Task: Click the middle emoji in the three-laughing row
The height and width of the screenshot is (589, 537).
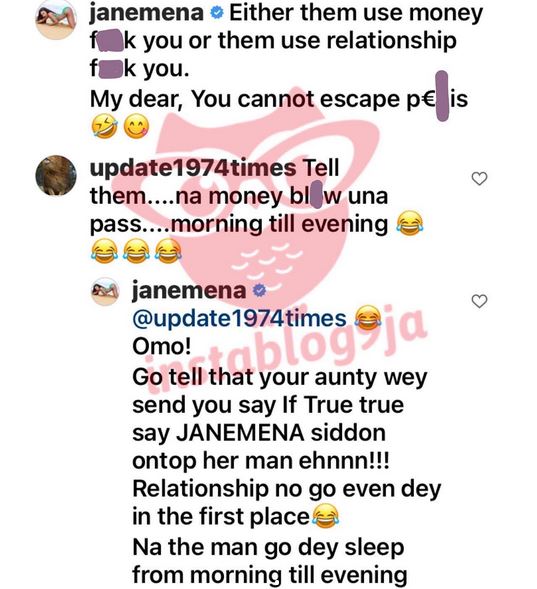Action: point(136,251)
